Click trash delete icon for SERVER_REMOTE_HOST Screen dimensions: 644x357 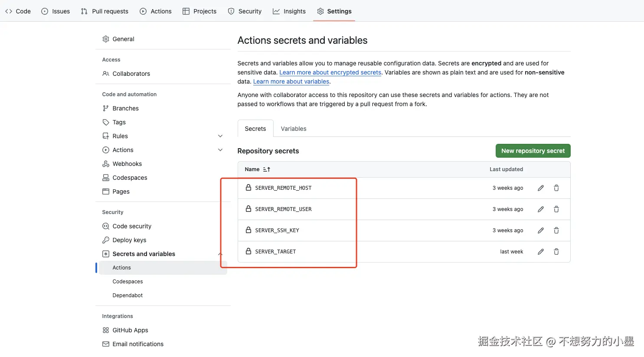pos(556,188)
